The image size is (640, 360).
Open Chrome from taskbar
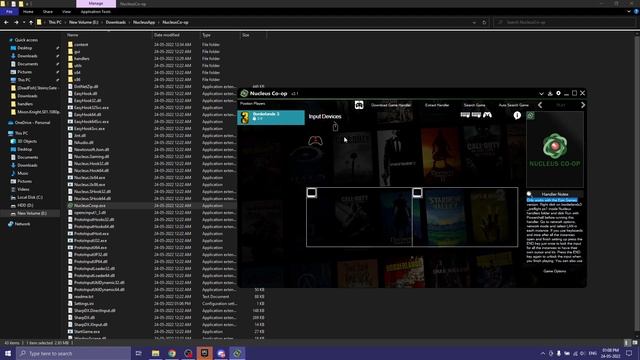tap(172, 353)
